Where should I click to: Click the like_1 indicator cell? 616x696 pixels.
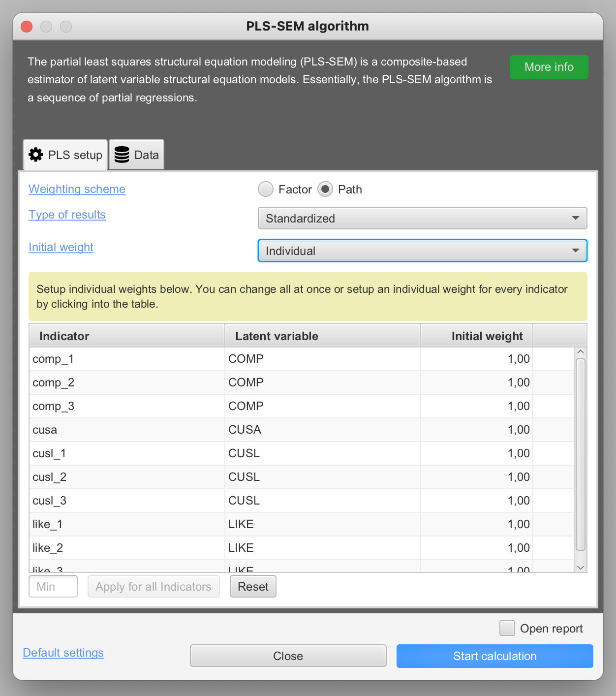point(127,524)
